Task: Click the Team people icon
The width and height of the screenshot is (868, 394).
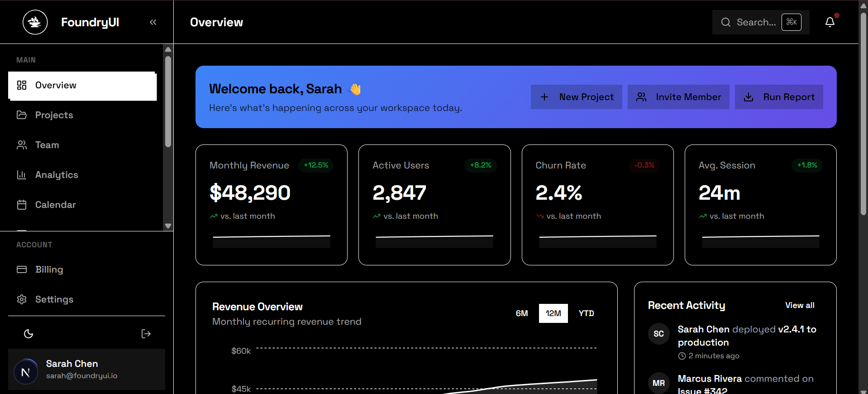Action: [22, 145]
